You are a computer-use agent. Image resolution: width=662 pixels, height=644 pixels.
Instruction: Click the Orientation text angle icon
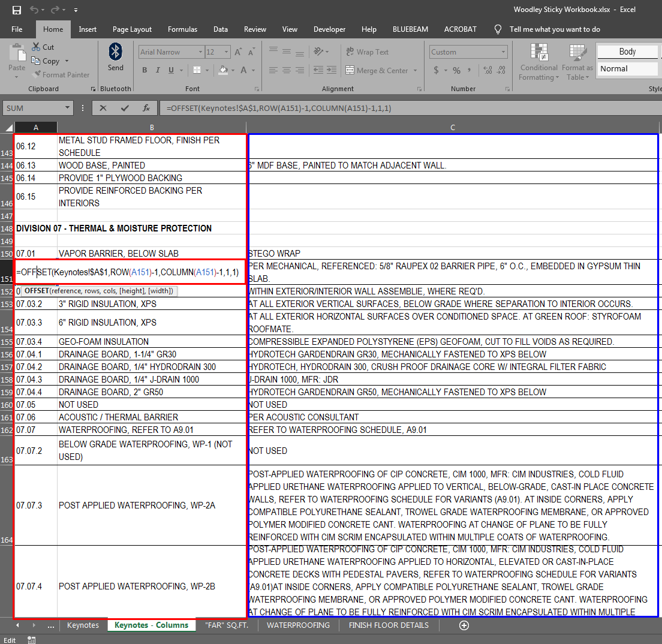319,51
